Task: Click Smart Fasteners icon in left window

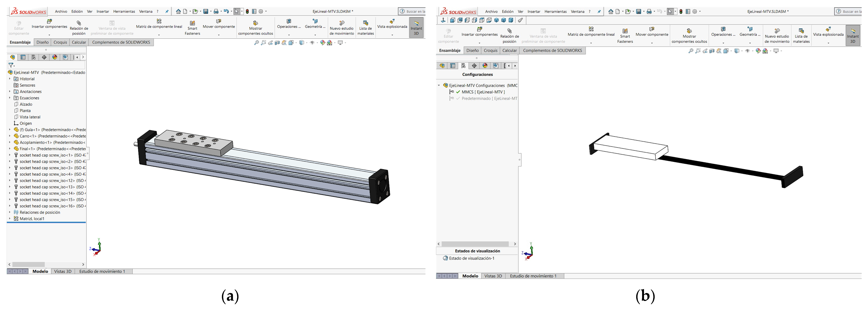Action: coord(192,23)
